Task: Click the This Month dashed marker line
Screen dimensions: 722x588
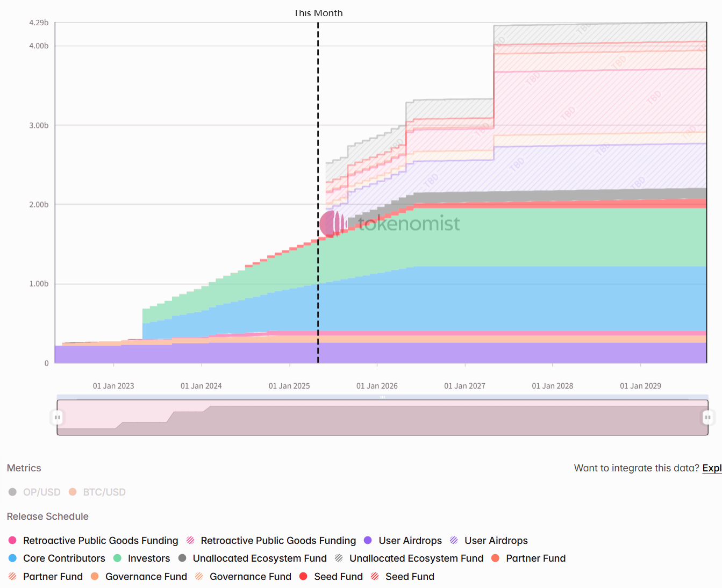Action: pyautogui.click(x=318, y=134)
